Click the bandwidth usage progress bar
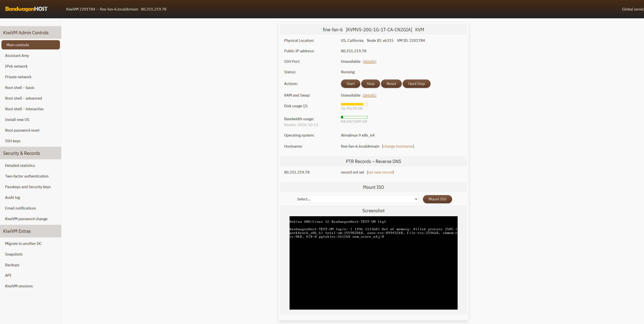This screenshot has width=644, height=324. [x=354, y=117]
